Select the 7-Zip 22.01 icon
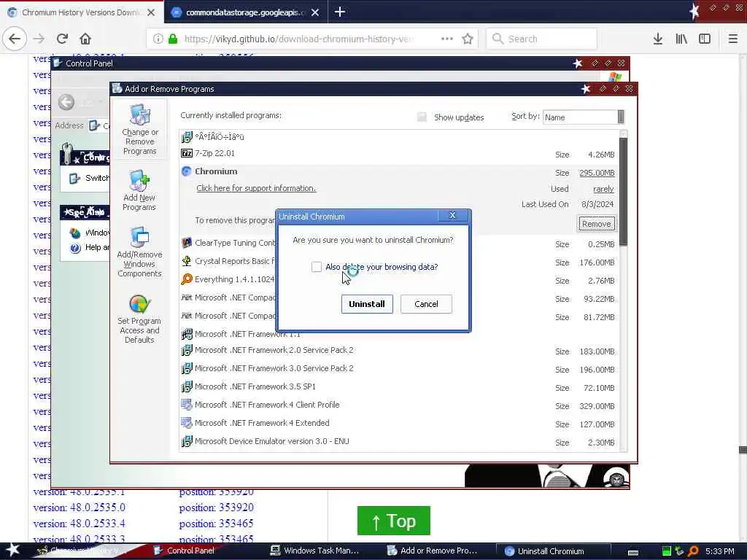 187,153
